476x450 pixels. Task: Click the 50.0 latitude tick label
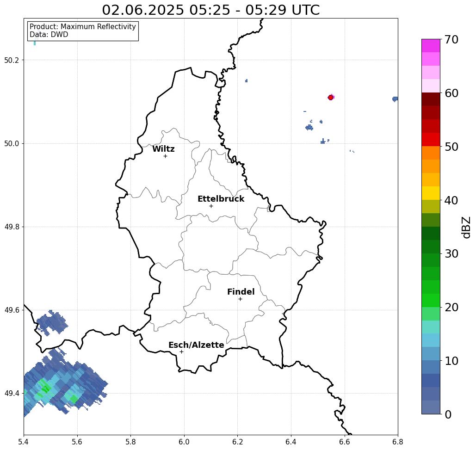coord(11,143)
